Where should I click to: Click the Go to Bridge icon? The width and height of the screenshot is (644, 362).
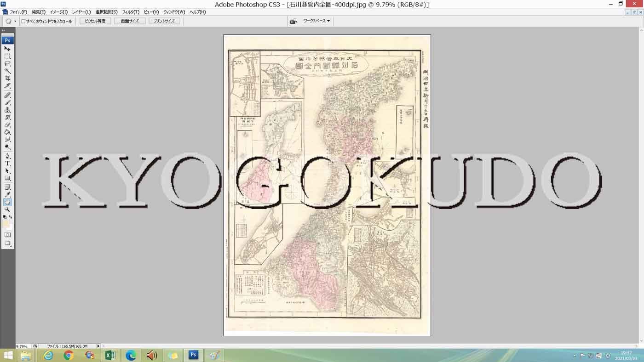point(293,21)
